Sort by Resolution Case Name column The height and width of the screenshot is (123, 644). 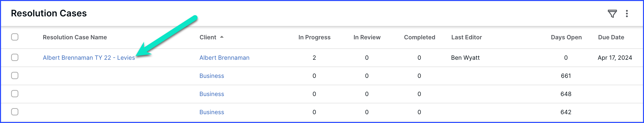tap(75, 37)
